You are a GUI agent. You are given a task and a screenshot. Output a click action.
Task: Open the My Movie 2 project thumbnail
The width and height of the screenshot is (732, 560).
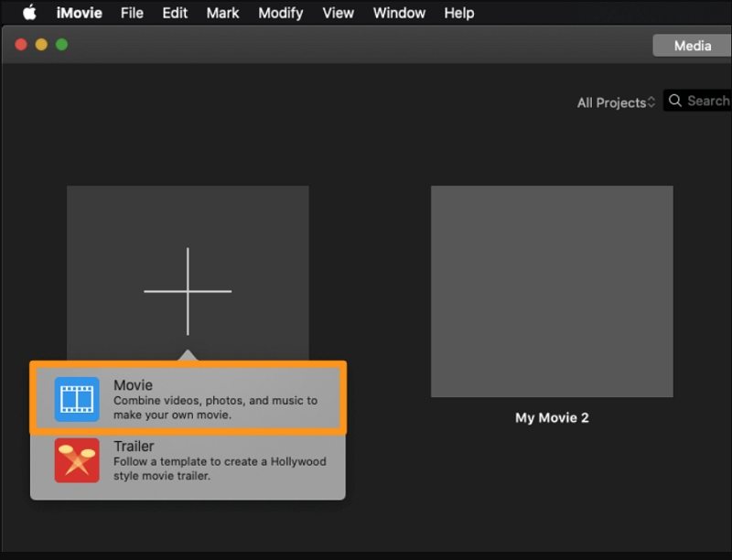[x=552, y=291]
